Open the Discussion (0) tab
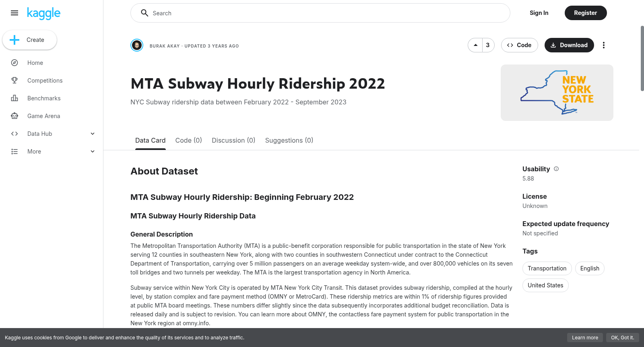The width and height of the screenshot is (644, 347). (233, 140)
